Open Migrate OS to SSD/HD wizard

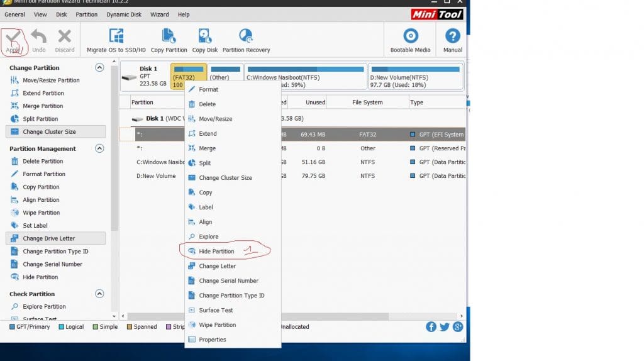point(116,36)
